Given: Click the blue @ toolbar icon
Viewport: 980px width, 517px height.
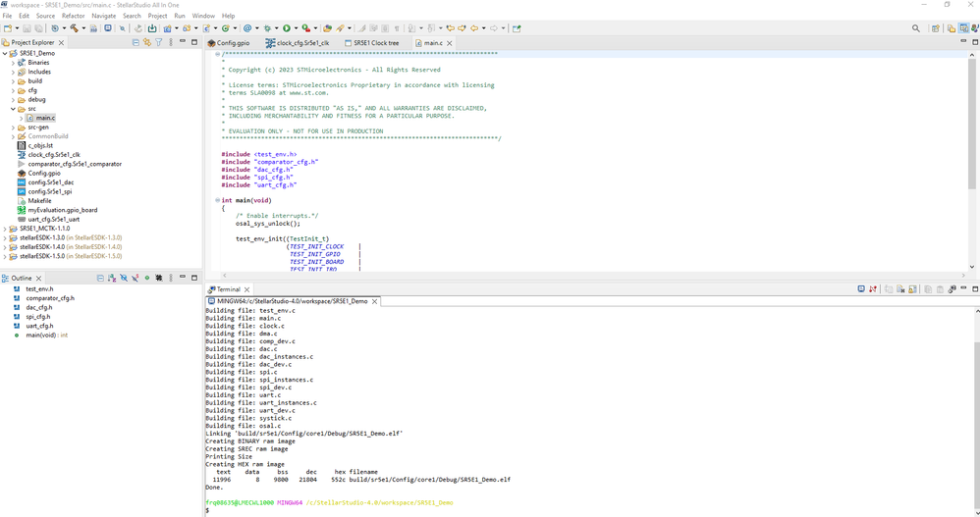Looking at the screenshot, I should click(247, 28).
